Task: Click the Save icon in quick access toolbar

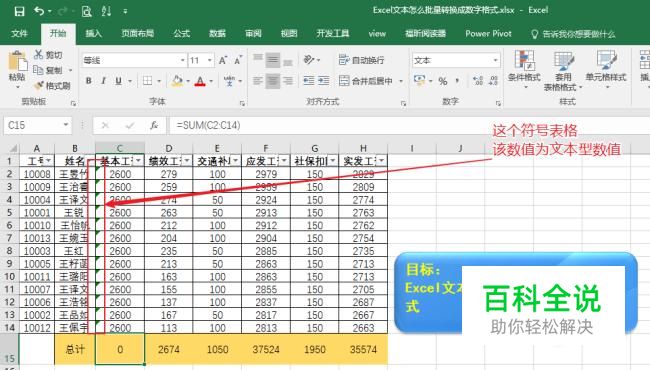Action: click(19, 11)
